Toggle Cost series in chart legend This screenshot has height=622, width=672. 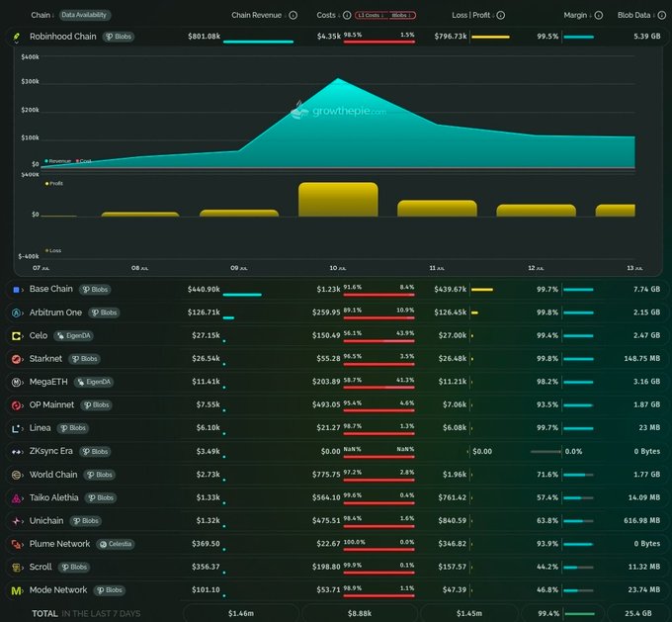(x=84, y=161)
